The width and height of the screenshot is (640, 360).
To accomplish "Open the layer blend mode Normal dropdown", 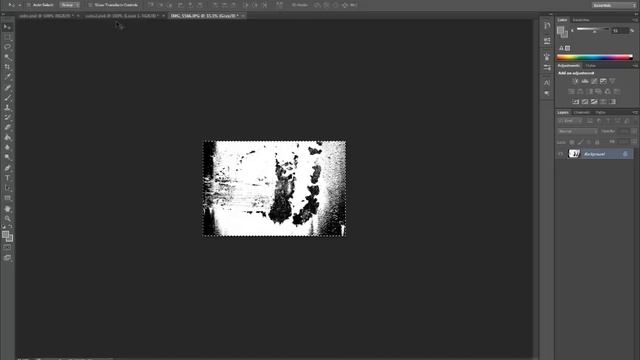I will (x=577, y=131).
